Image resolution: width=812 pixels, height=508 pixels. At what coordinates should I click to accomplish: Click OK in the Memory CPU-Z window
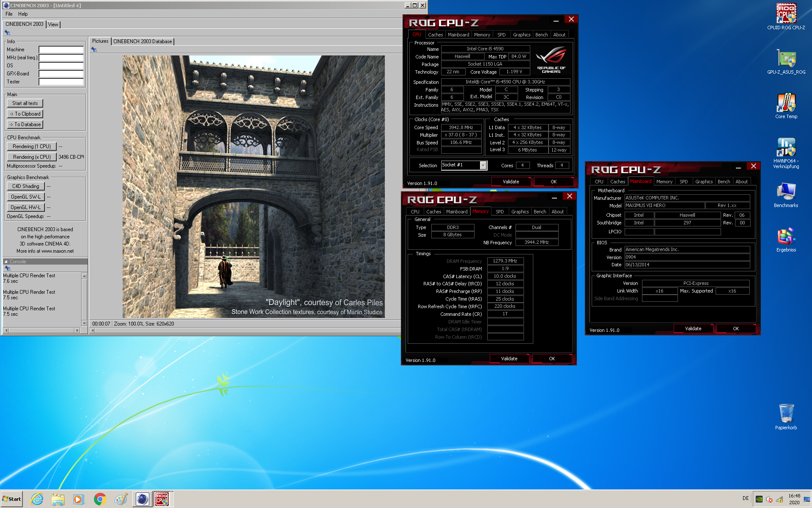point(552,359)
